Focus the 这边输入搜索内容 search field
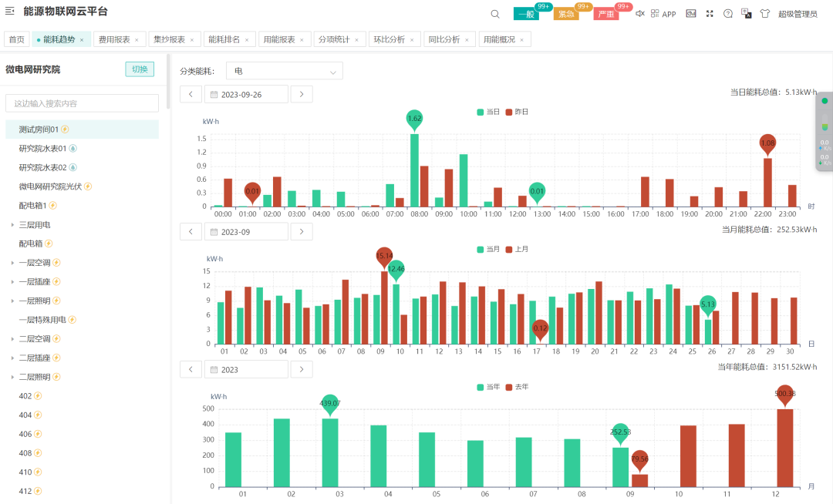Viewport: 833px width, 504px height. point(82,103)
